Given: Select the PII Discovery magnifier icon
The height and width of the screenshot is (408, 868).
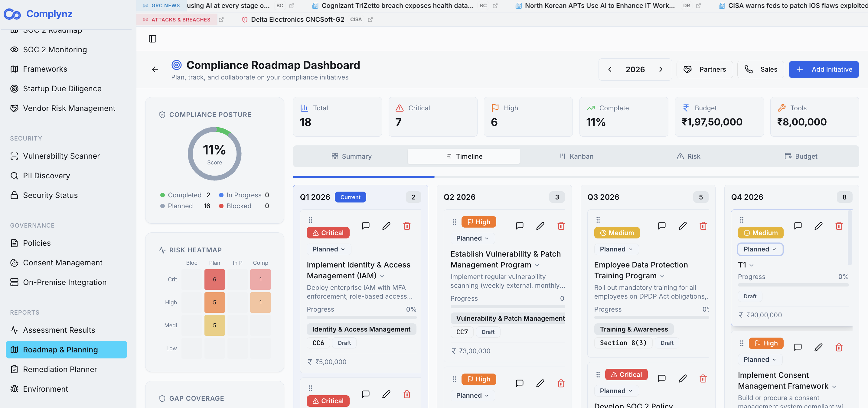Looking at the screenshot, I should coord(14,175).
